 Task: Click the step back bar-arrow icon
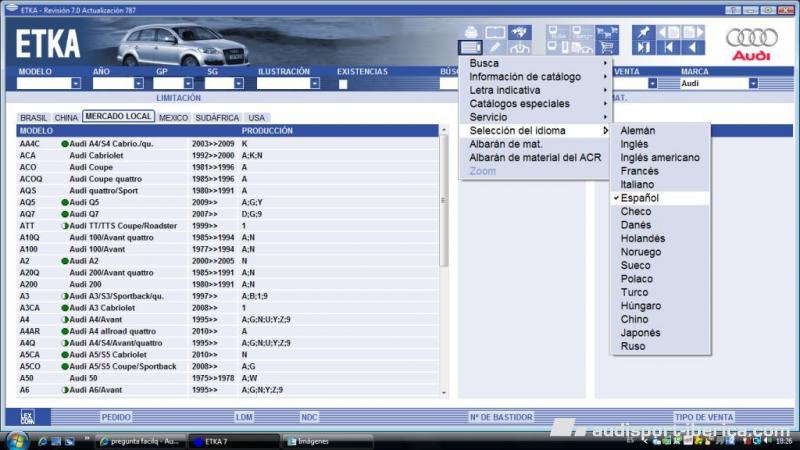(x=668, y=48)
